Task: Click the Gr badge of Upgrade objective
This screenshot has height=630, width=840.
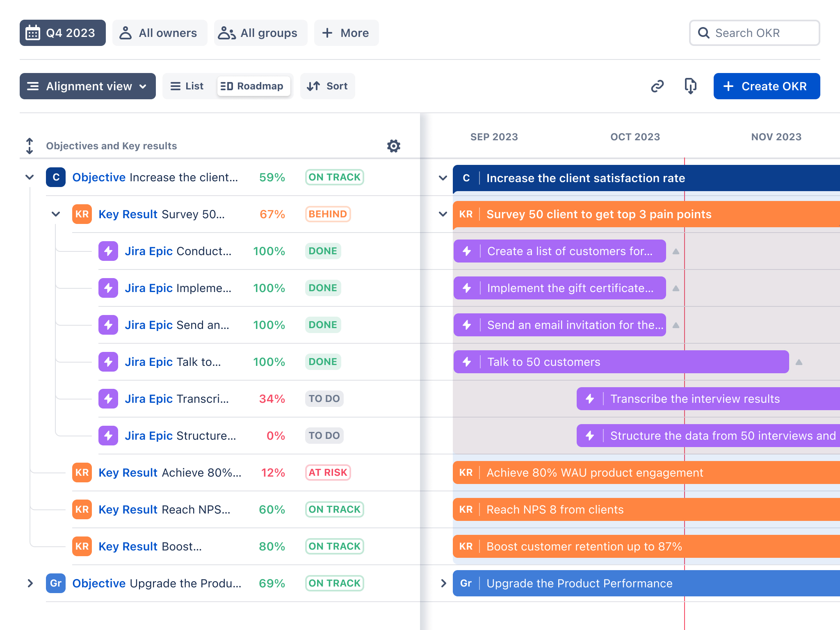Action: coord(56,583)
